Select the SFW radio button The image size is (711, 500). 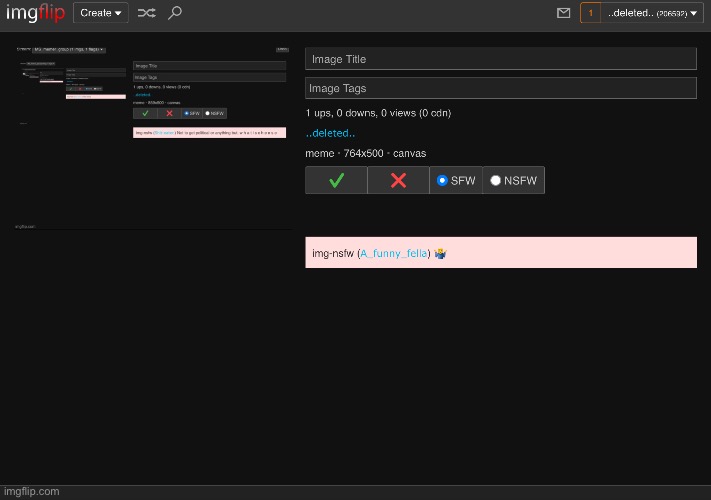pos(443,181)
